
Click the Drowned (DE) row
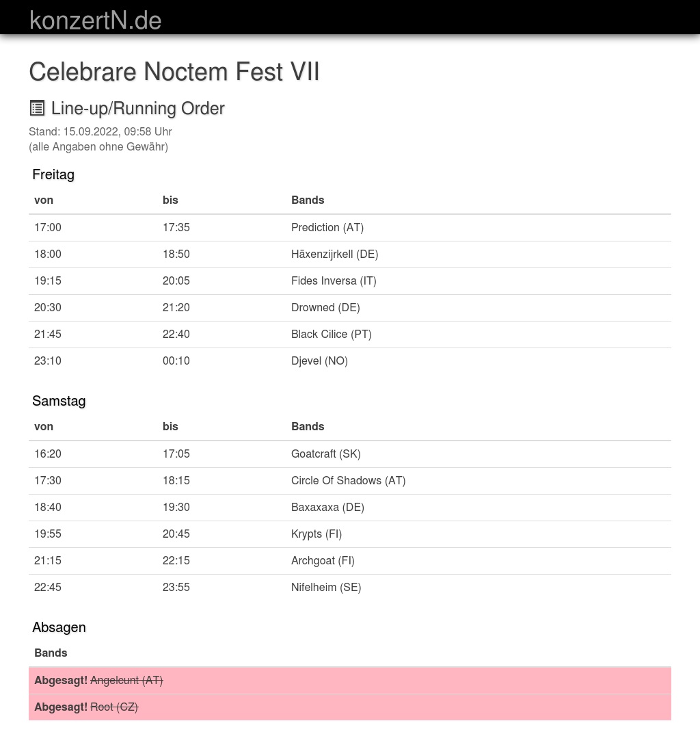point(325,307)
